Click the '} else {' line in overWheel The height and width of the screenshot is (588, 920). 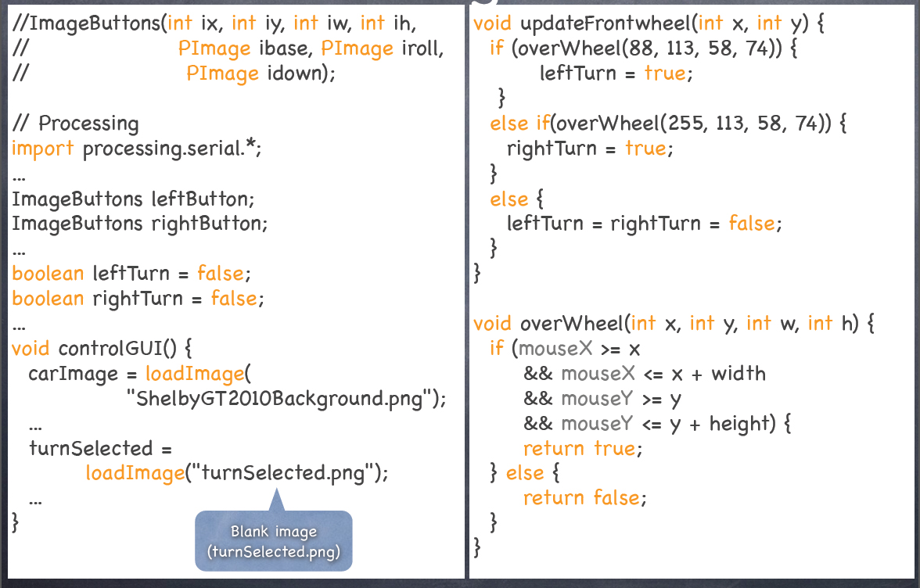point(525,473)
